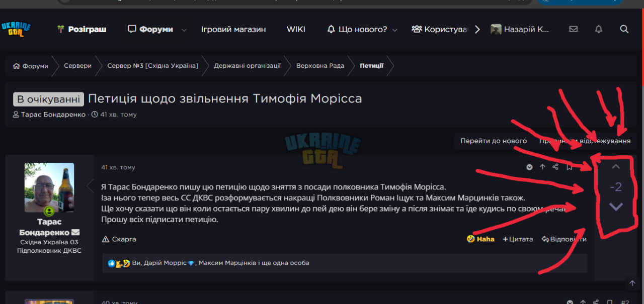This screenshot has width=644, height=304.
Task: Open the reactions list Ви, Дарій Морріс…
Action: (220, 263)
